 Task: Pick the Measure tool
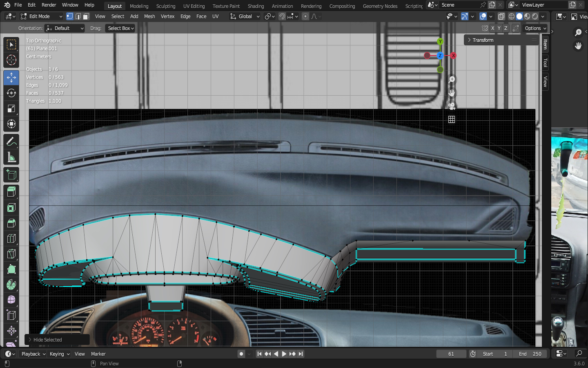pyautogui.click(x=11, y=157)
